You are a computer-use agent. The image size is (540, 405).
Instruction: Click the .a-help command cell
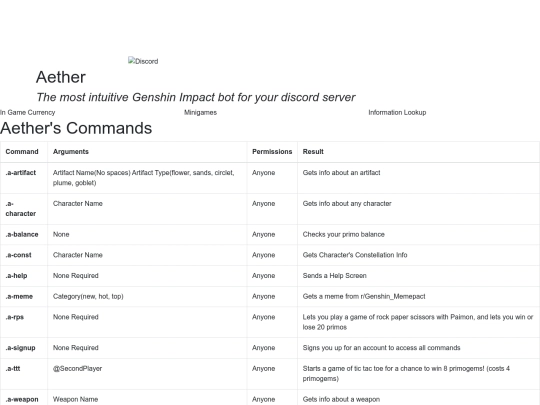[24, 276]
